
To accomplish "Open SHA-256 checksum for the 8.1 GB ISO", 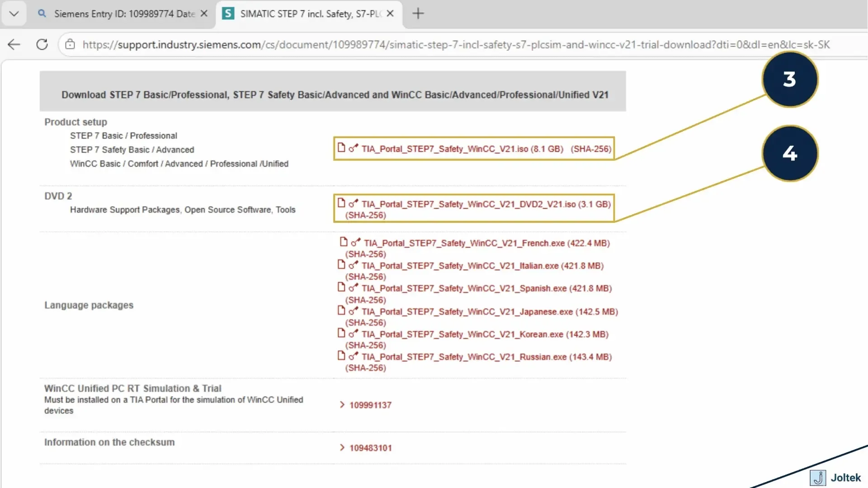I will [x=591, y=149].
